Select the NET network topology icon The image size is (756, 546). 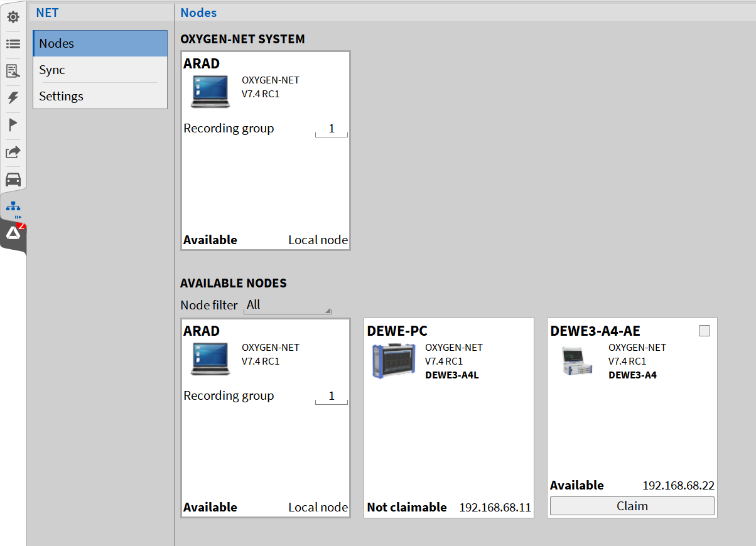tap(13, 206)
